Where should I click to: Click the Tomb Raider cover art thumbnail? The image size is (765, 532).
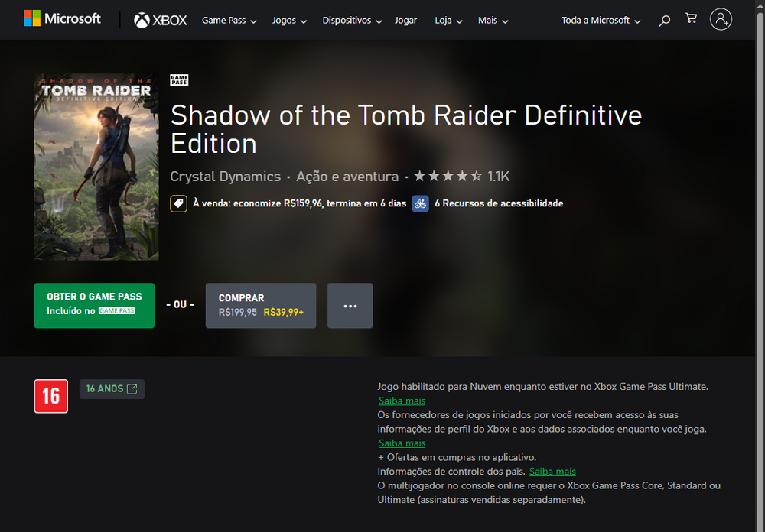96,167
